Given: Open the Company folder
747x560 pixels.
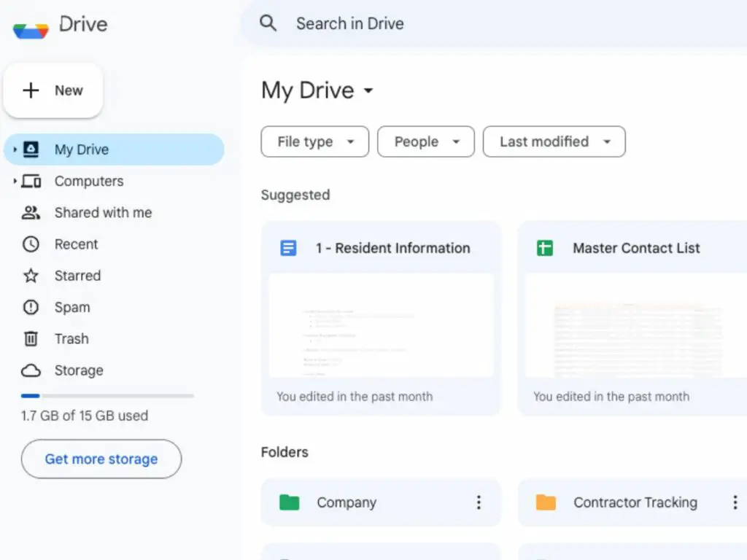Looking at the screenshot, I should [x=381, y=502].
